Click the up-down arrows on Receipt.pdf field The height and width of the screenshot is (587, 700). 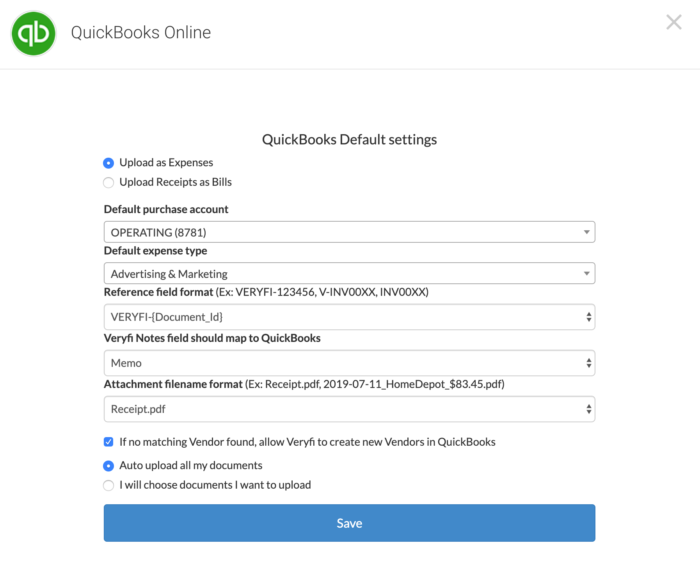589,409
